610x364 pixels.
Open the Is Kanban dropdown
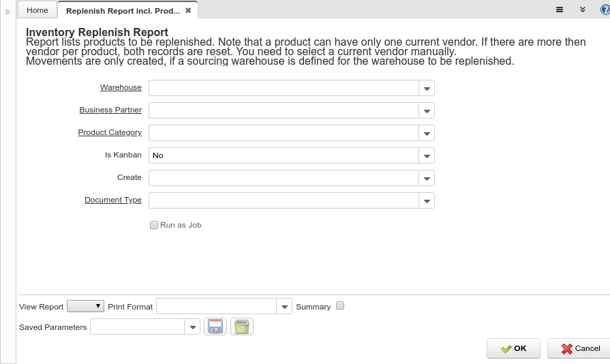(x=427, y=156)
